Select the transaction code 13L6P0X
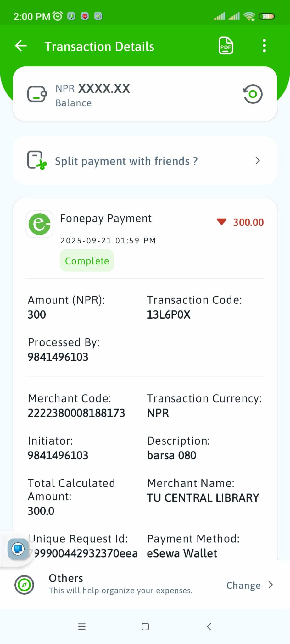290x644 pixels. [x=169, y=315]
